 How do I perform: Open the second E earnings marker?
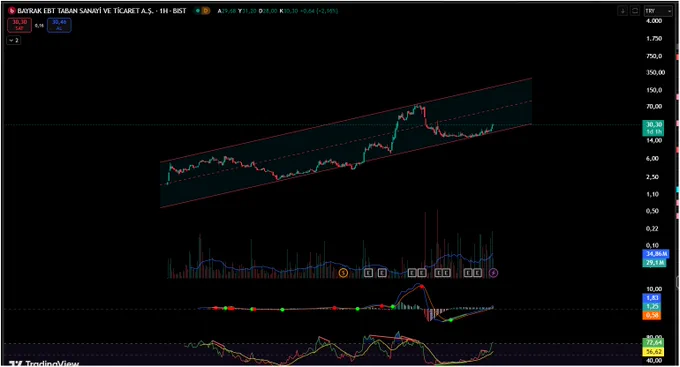[x=382, y=273]
